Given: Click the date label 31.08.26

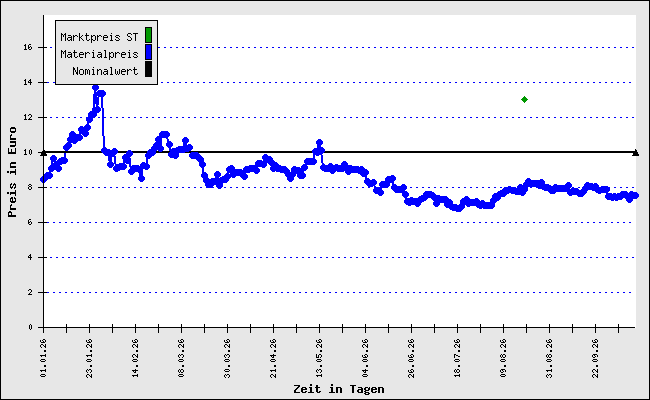Looking at the screenshot, I should [x=550, y=358].
